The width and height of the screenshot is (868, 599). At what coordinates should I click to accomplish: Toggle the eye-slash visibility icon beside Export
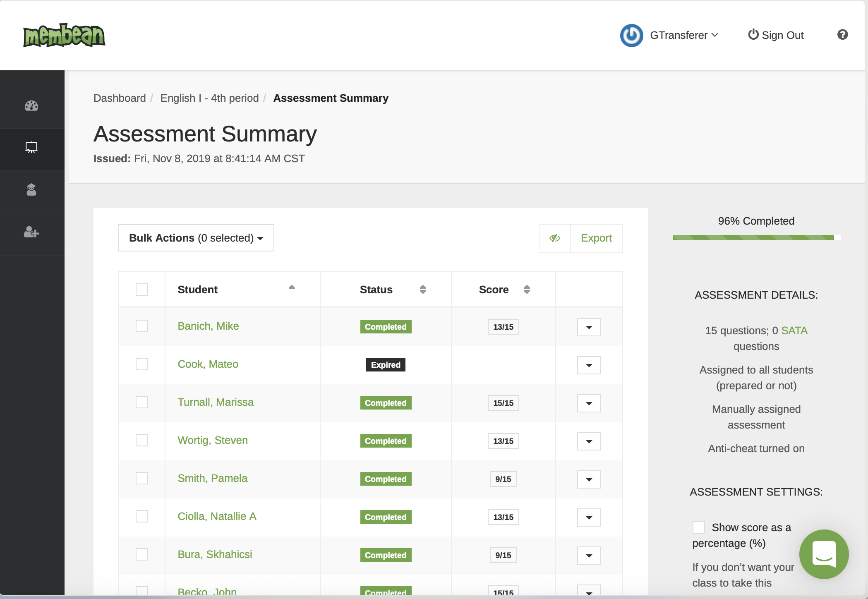click(x=554, y=238)
